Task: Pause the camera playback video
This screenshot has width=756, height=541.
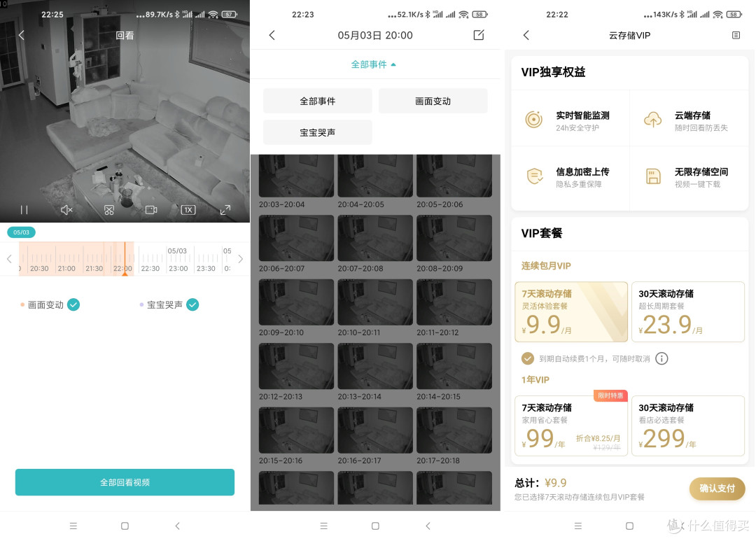Action: (24, 210)
